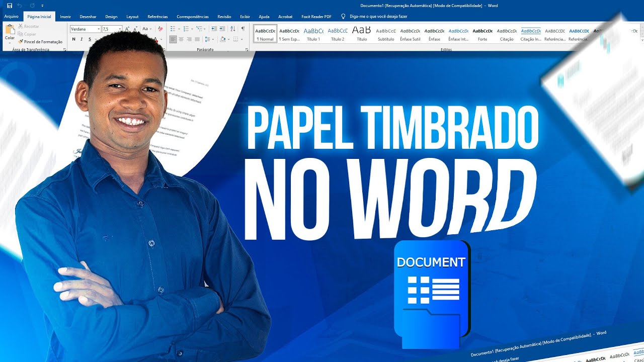
Task: Click Pincel de Formatação
Action: [x=40, y=42]
